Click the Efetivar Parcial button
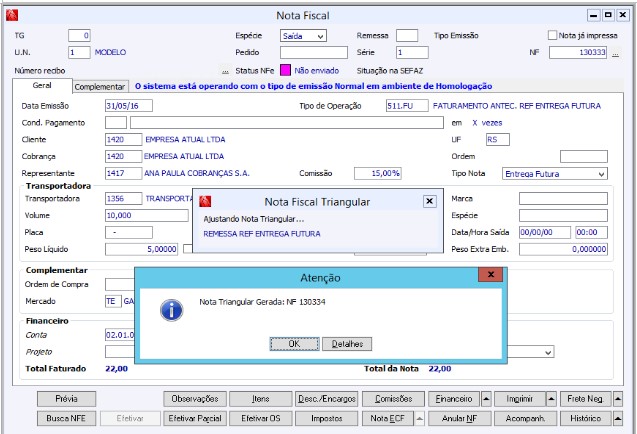This screenshot has height=434, width=637. tap(195, 418)
